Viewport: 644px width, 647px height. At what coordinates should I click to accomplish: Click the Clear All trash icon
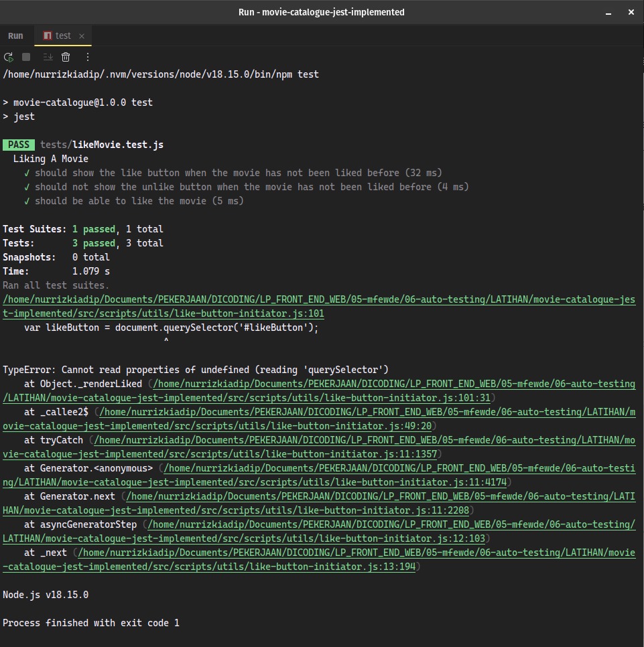[x=66, y=57]
